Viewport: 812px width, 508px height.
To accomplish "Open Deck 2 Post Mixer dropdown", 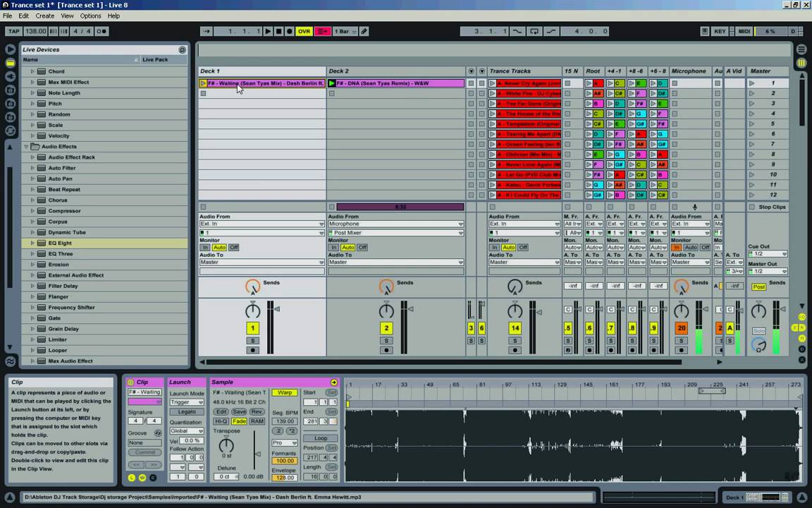I will tap(395, 233).
